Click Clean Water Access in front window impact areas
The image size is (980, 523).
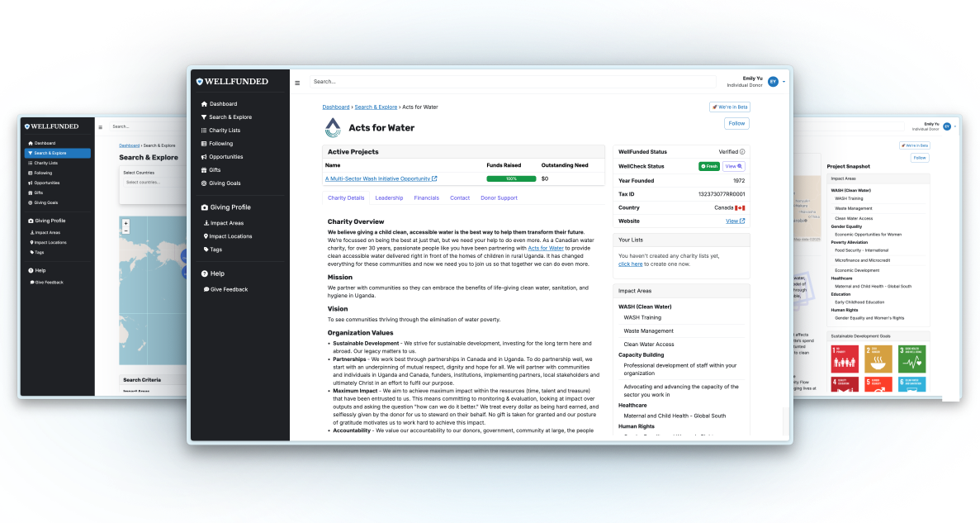coord(649,344)
